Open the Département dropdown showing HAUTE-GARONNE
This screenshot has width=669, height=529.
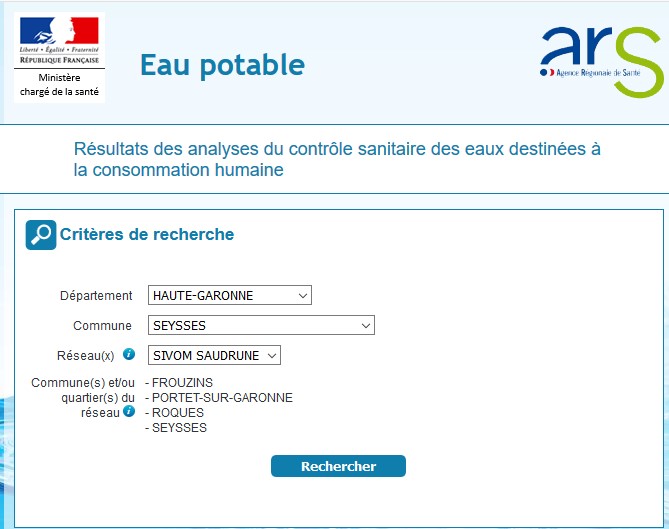230,295
